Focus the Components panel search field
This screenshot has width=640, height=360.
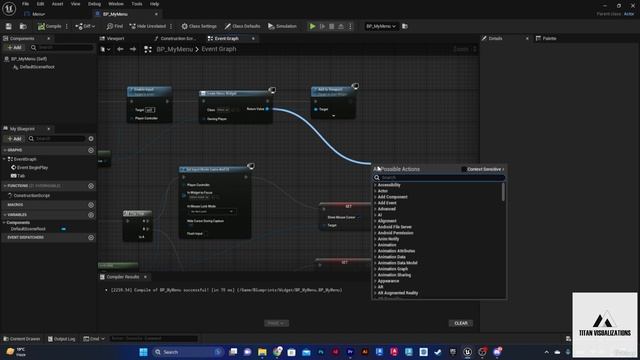point(62,48)
